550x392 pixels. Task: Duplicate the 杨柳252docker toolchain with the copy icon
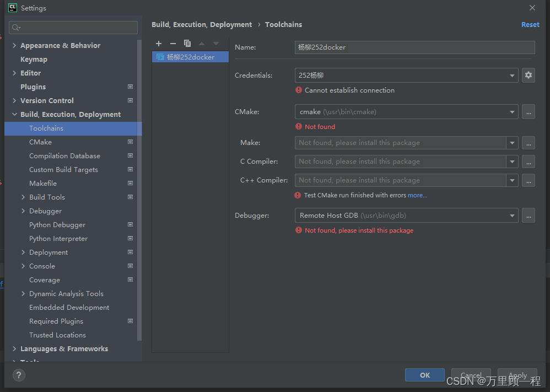187,44
